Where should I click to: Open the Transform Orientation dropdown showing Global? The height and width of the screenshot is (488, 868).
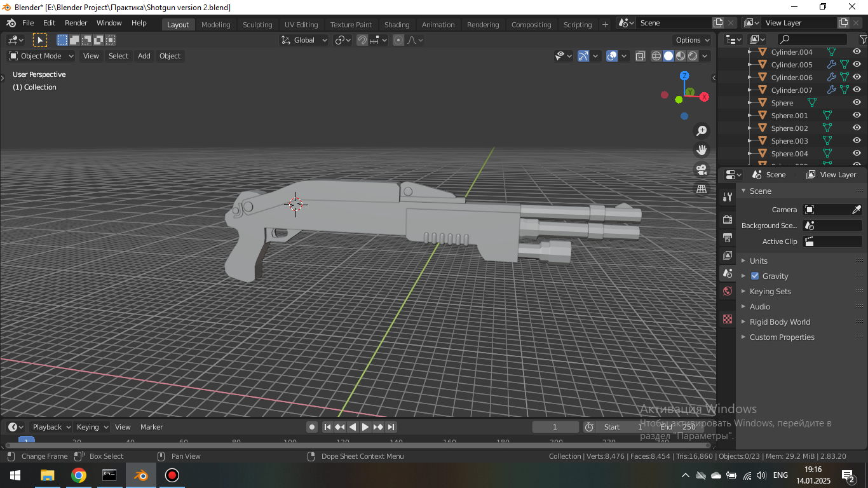click(304, 39)
